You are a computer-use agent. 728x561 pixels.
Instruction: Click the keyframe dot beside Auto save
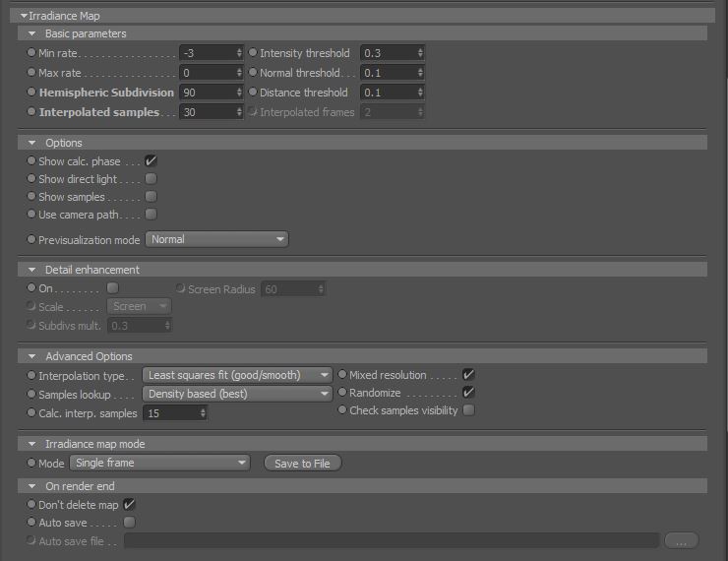31,522
